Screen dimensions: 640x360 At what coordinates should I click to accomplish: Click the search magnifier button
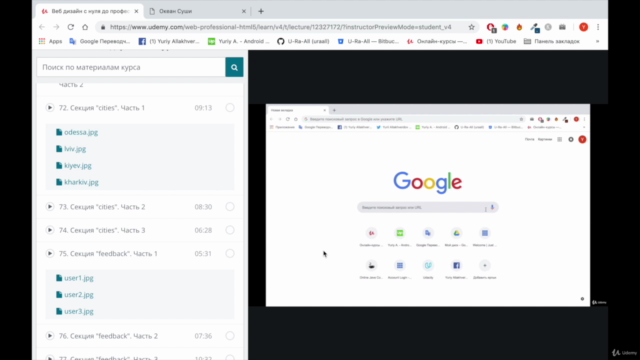point(234,67)
